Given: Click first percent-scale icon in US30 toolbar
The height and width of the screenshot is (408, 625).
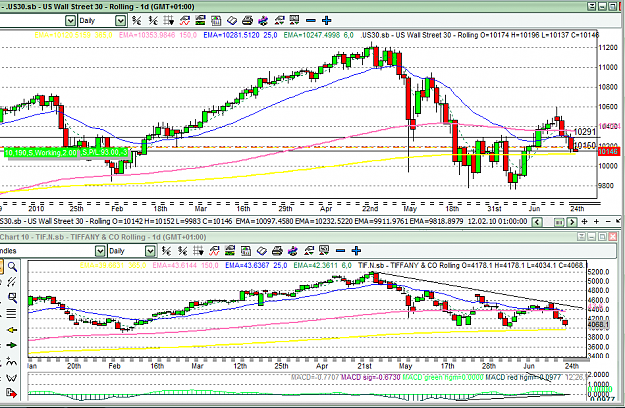Looking at the screenshot, I should click(137, 20).
